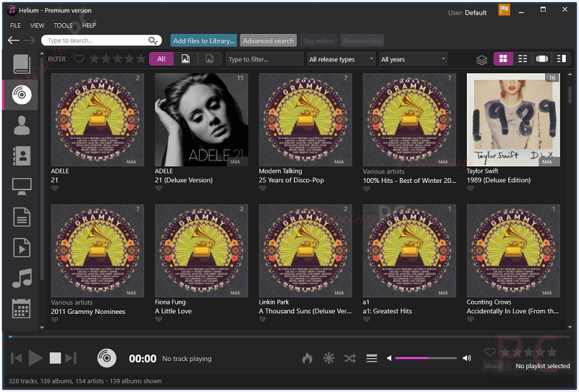Select the Linkin Park A Thousand Suns cover

[305, 251]
